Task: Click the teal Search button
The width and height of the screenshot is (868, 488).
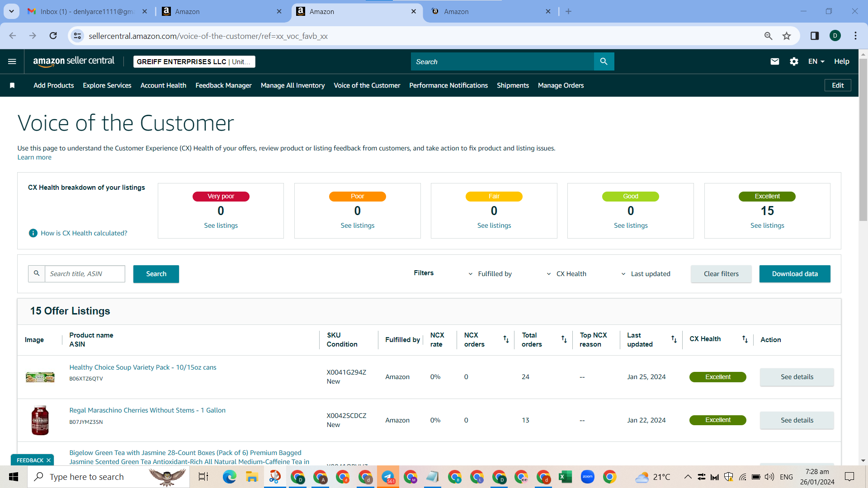Action: (x=156, y=274)
